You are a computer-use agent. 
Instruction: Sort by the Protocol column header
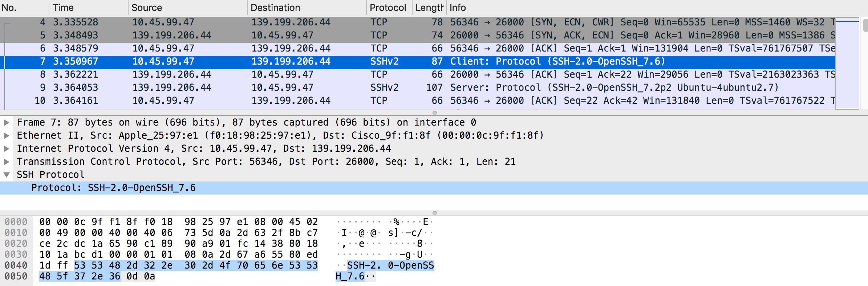pyautogui.click(x=388, y=8)
